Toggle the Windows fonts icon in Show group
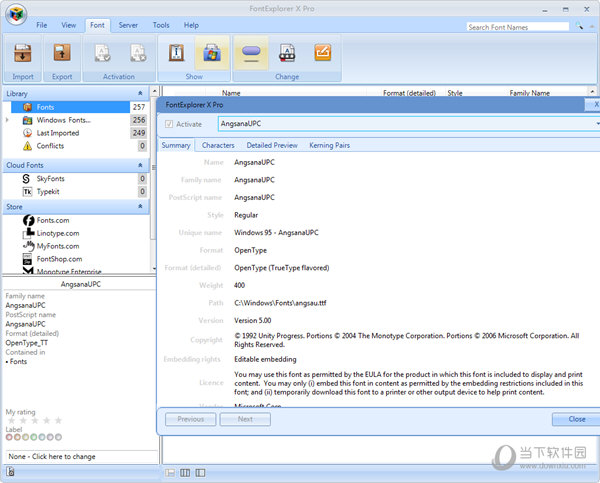600x483 pixels. coord(212,53)
